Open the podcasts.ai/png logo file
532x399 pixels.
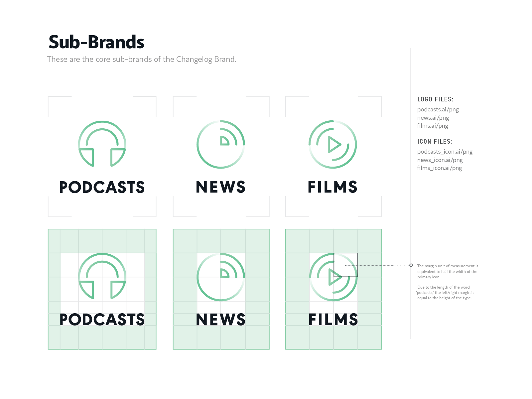click(438, 109)
